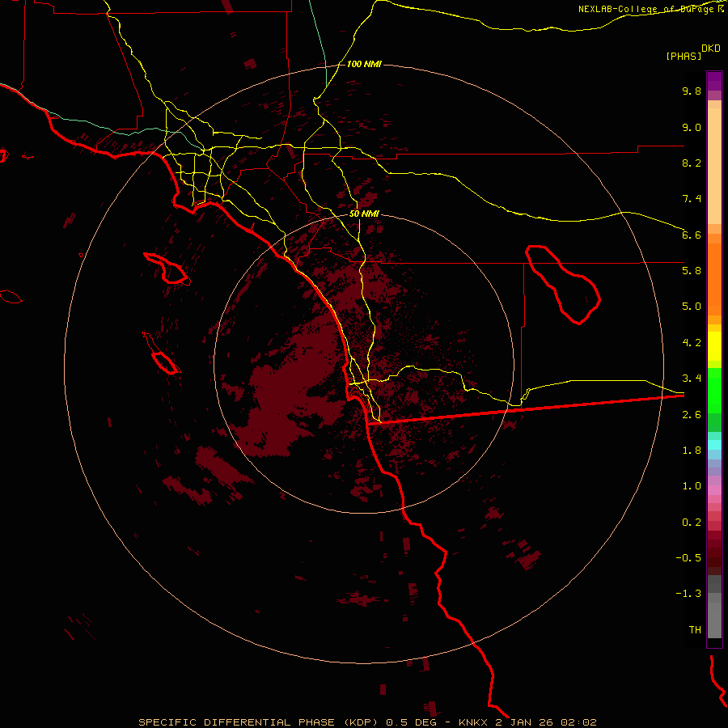The width and height of the screenshot is (728, 728).
Task: Click the cyan color bar segment
Action: click(714, 444)
